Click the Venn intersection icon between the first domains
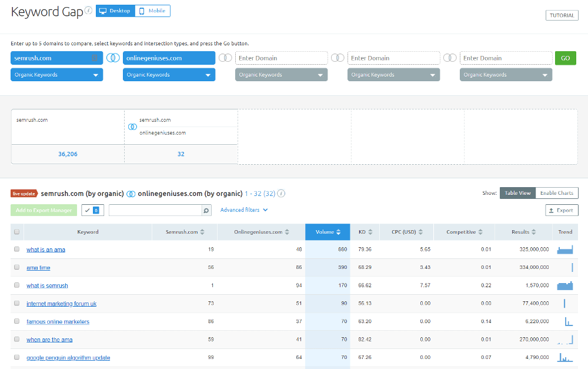Screen dimensions: 588x369 pos(113,58)
